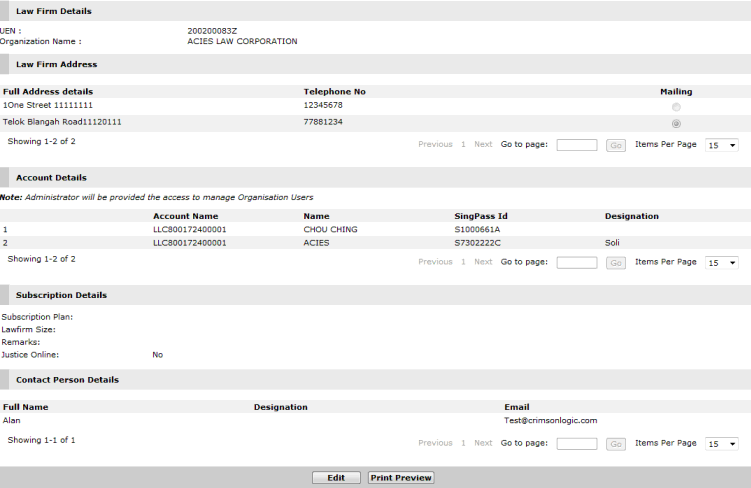
Task: Select Mailing radio for 1One Street address
Action: coord(676,106)
